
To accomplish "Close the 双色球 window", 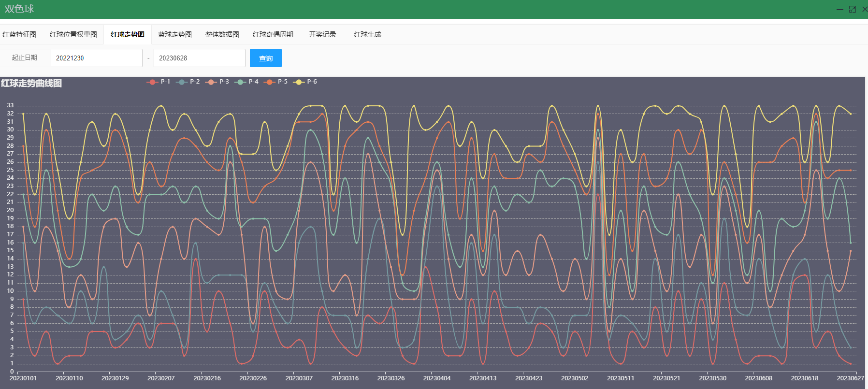I will tap(865, 9).
